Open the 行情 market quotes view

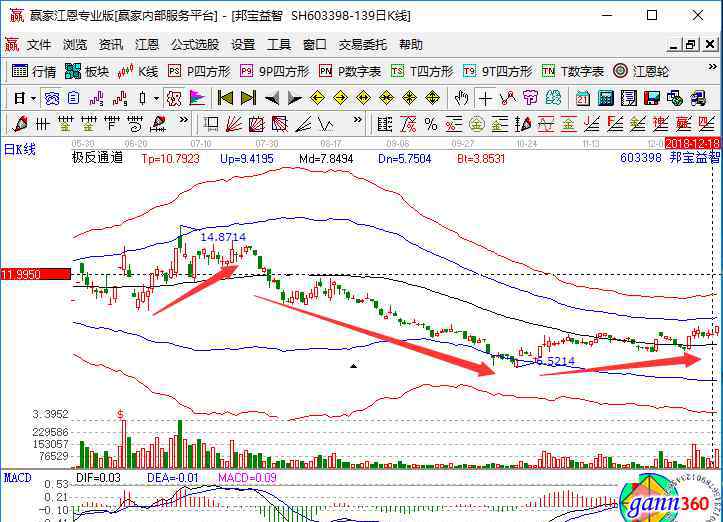point(34,71)
